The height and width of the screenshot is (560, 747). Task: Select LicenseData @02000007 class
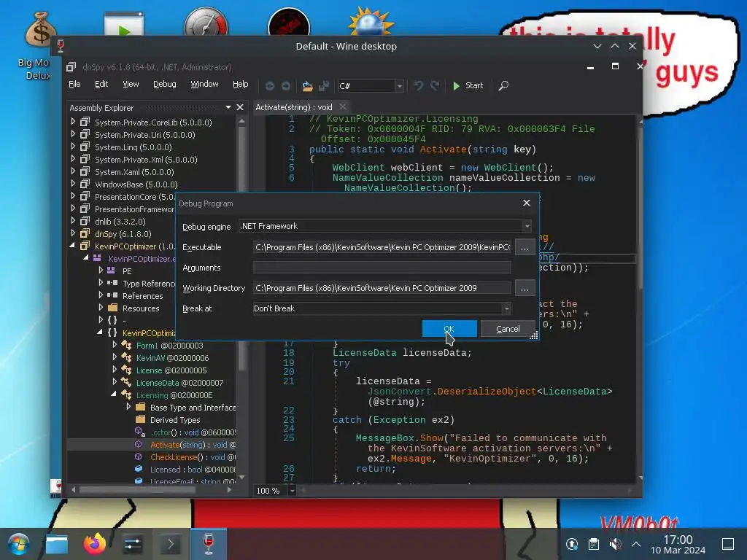tap(179, 382)
